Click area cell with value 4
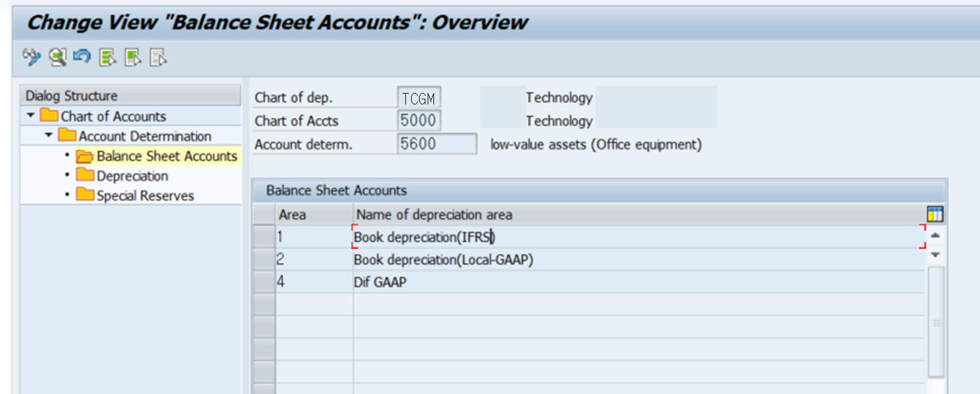The height and width of the screenshot is (394, 980). click(x=314, y=282)
